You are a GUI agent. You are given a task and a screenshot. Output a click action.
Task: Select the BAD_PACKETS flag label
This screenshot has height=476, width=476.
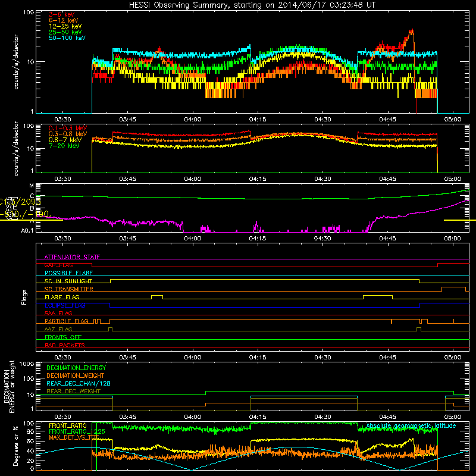65,345
